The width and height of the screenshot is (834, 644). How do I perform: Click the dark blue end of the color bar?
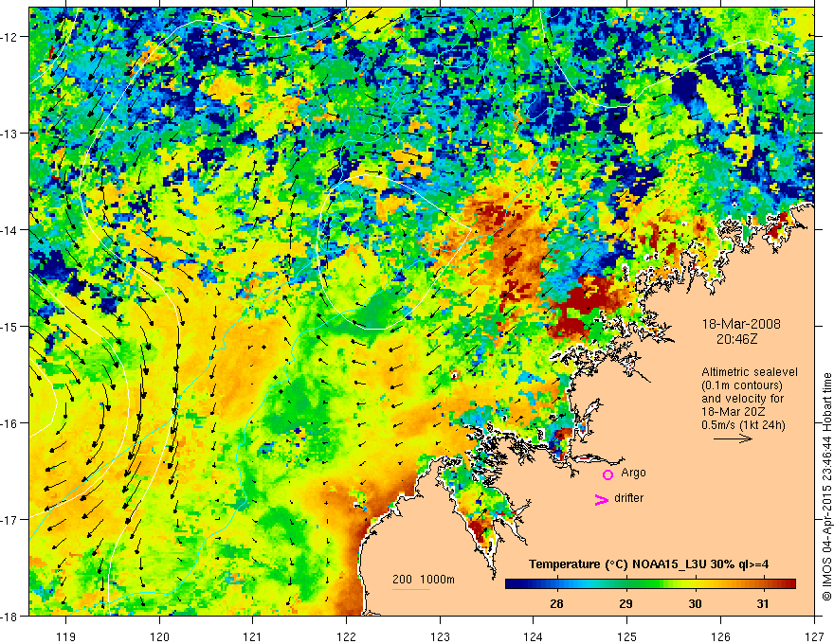pos(511,584)
